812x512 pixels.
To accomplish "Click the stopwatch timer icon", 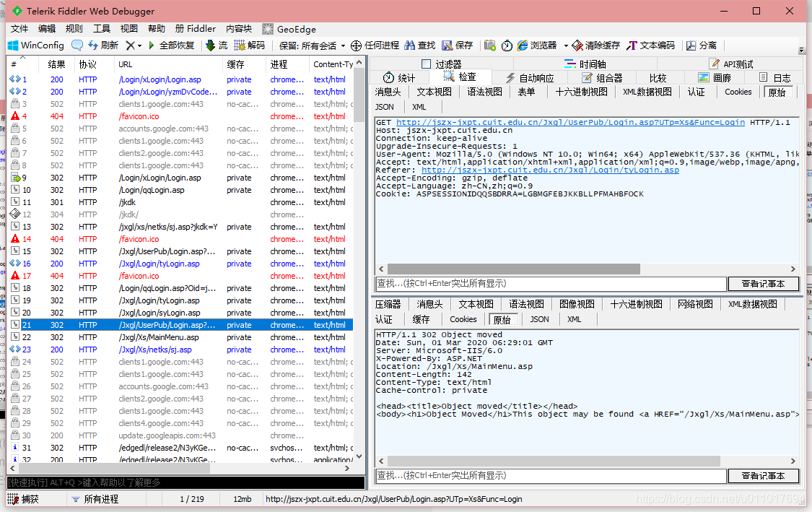I will (507, 45).
